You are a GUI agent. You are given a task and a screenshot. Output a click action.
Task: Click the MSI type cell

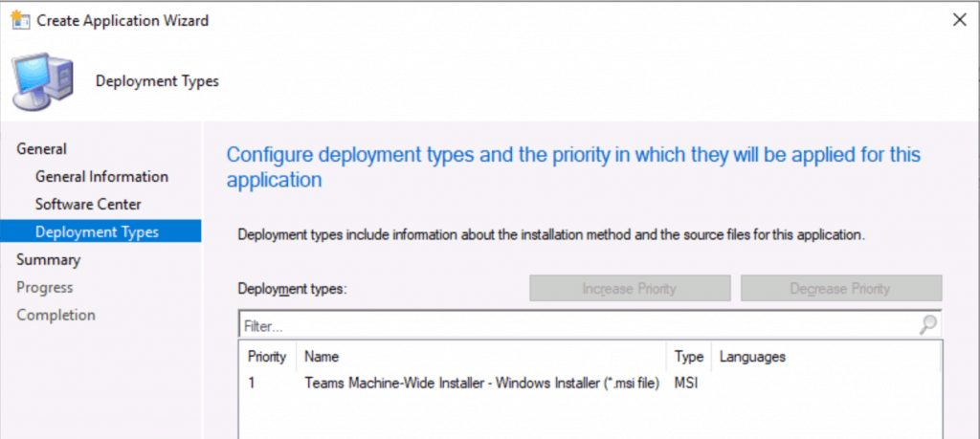click(686, 384)
